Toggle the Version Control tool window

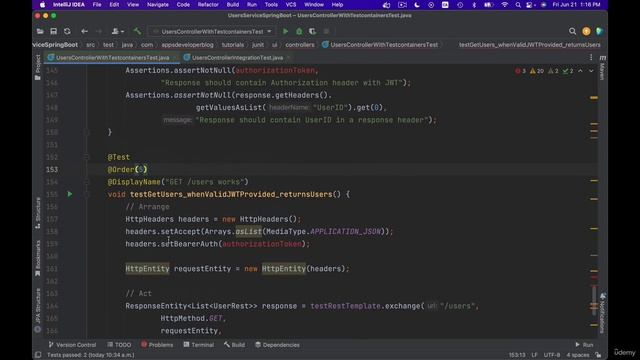coord(72,345)
